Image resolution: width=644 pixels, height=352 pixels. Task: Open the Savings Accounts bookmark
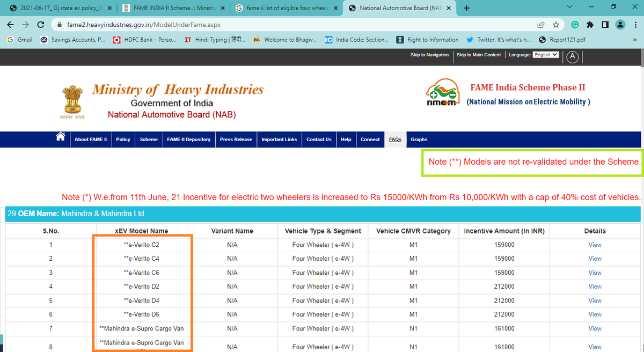(x=72, y=40)
